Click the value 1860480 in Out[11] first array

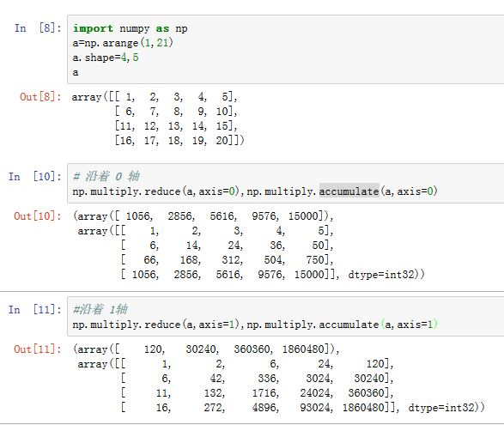303,349
